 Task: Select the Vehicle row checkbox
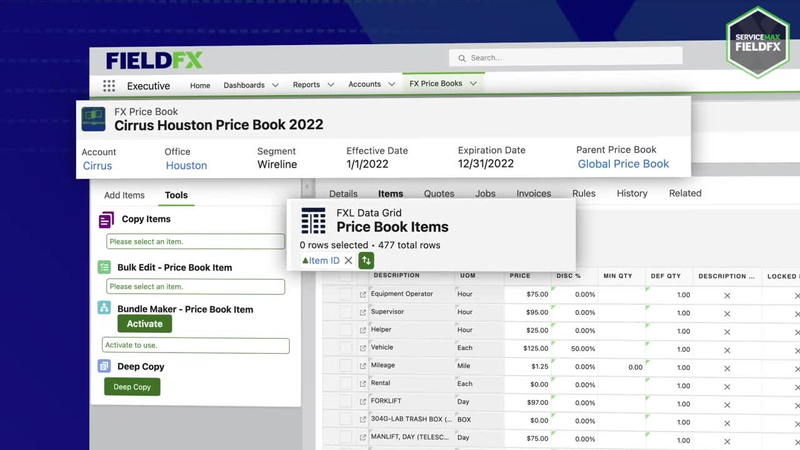coord(346,348)
